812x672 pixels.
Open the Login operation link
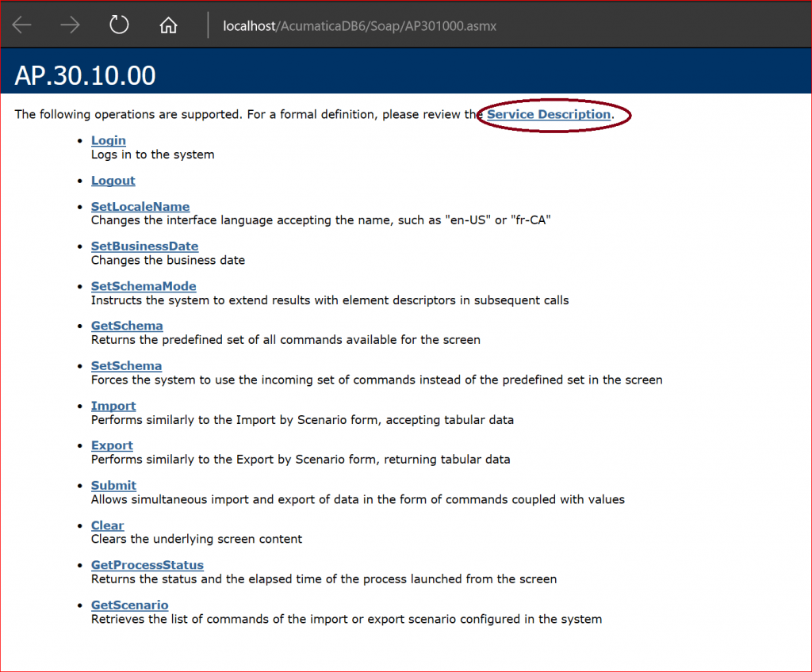(108, 140)
